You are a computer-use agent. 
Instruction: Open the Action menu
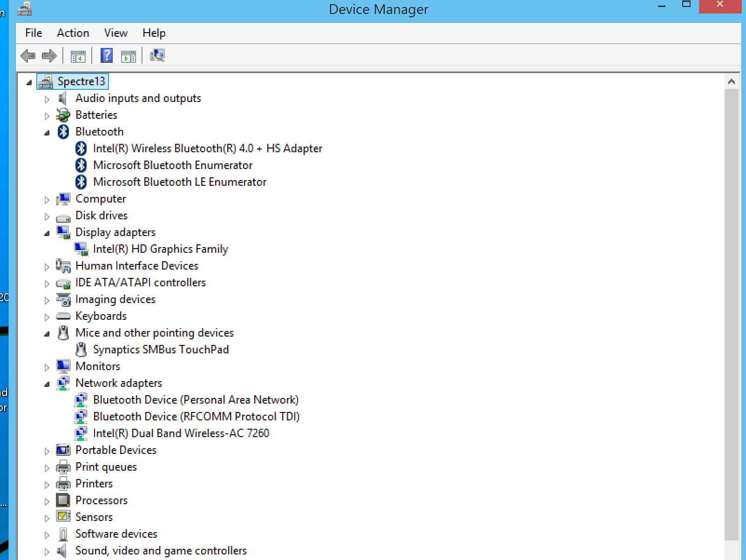click(73, 33)
